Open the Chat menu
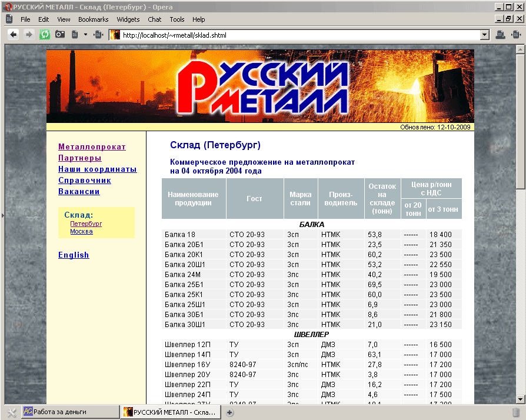 (155, 19)
